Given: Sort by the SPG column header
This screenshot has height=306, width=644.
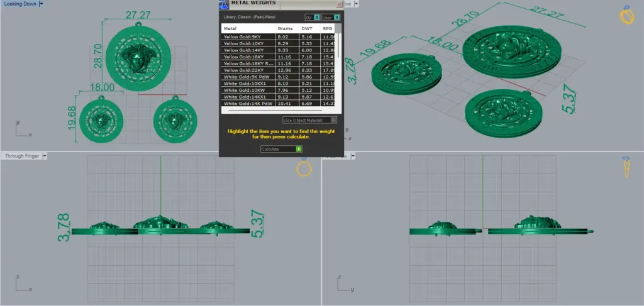Looking at the screenshot, I should 327,29.
